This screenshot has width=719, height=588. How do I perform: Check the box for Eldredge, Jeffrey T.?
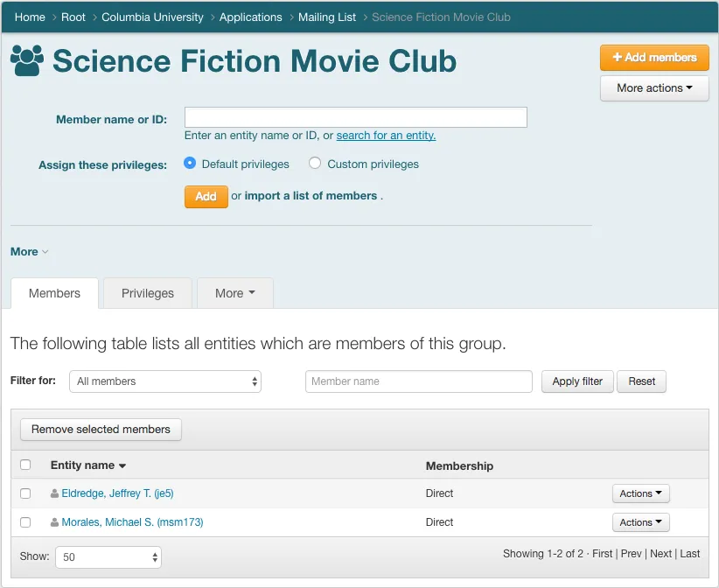click(25, 493)
